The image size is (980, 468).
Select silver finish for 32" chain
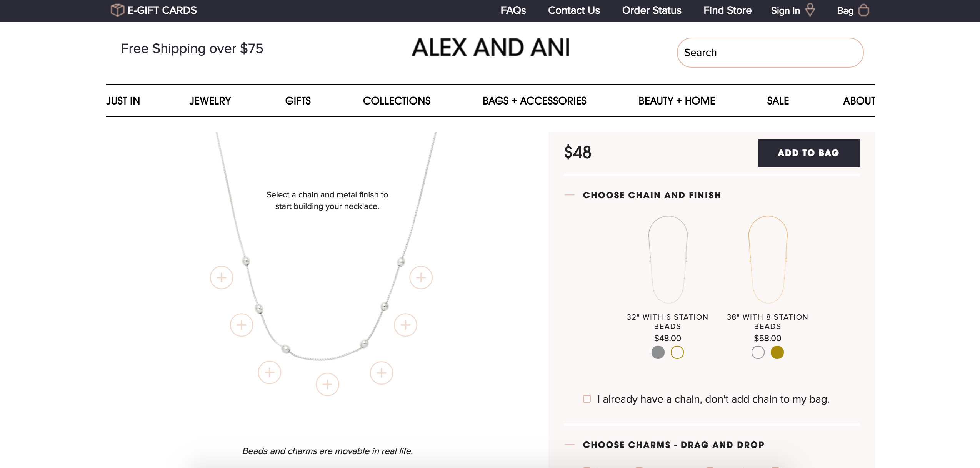pyautogui.click(x=658, y=352)
